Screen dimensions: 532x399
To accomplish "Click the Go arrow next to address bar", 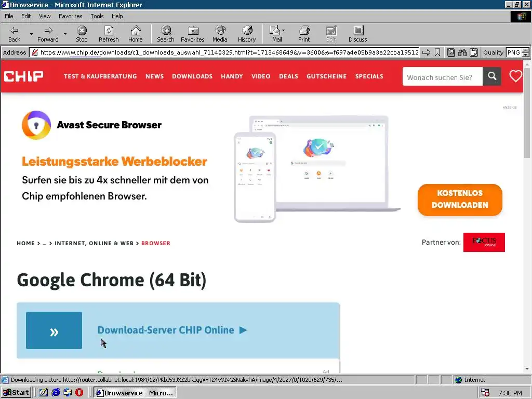I will tap(426, 52).
